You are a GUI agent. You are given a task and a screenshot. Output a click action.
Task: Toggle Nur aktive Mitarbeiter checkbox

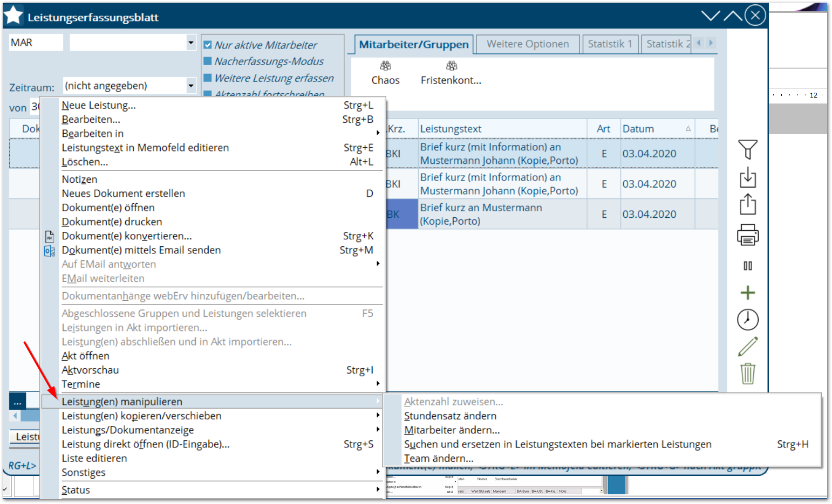(208, 45)
